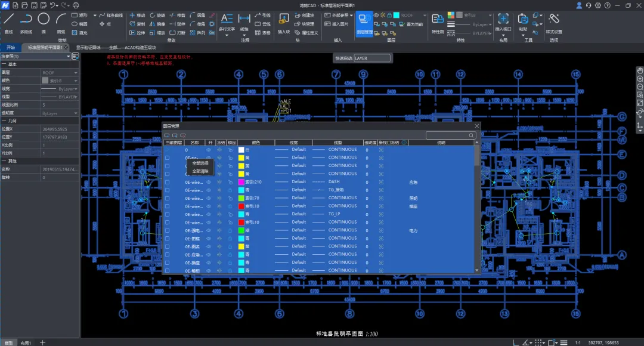This screenshot has height=346, width=644.
Task: Use the 复制 copy tool
Action: pos(137,24)
